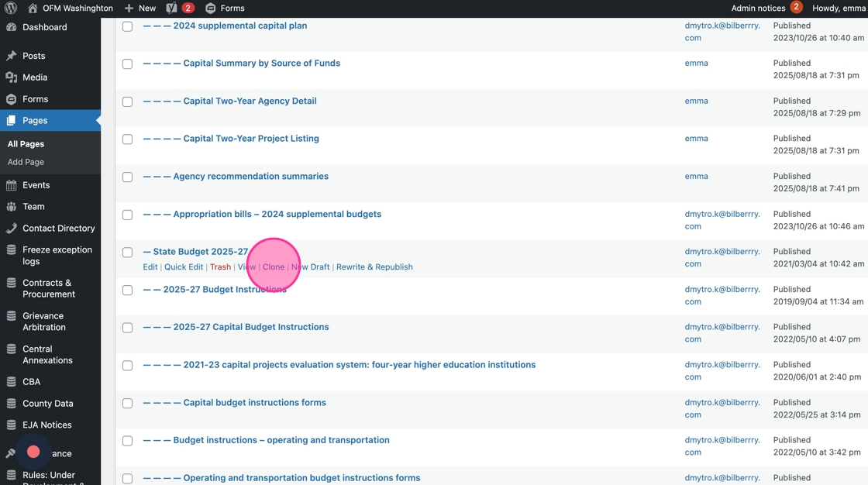Check 2025-27 Capital Budget Instructions checkbox
This screenshot has height=485, width=868.
coord(127,328)
